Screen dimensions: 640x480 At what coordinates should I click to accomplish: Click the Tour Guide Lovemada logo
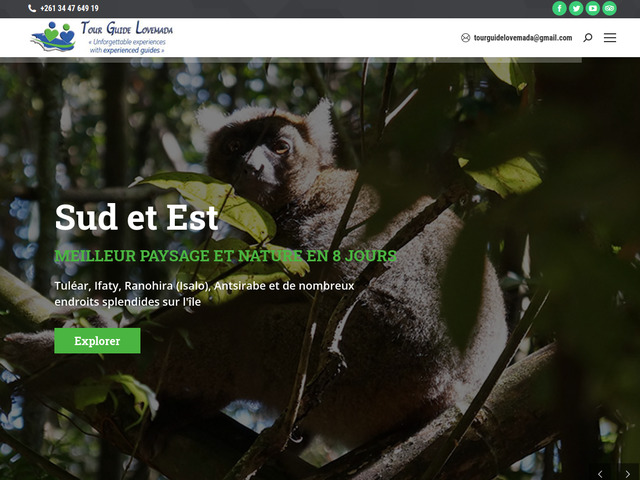click(x=102, y=38)
